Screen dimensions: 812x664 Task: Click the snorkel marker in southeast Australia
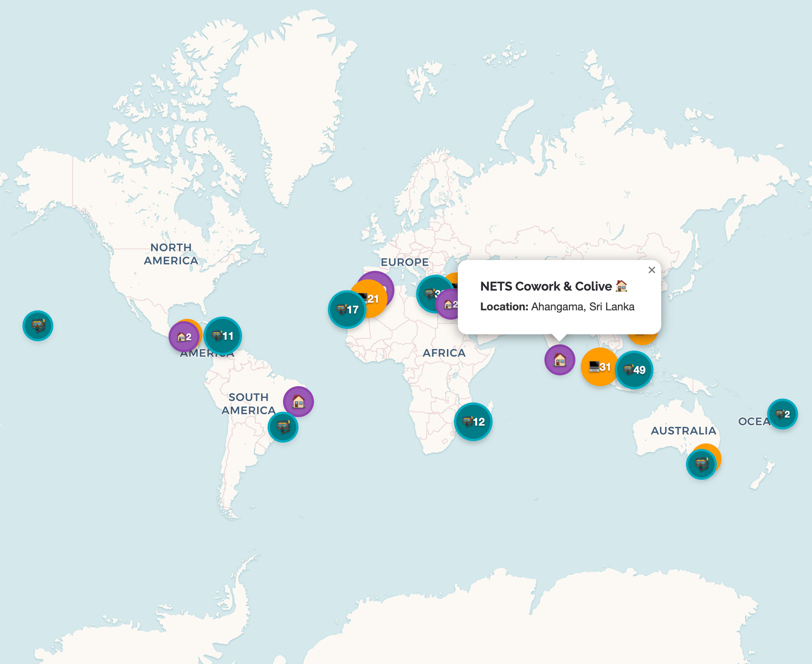coord(701,464)
